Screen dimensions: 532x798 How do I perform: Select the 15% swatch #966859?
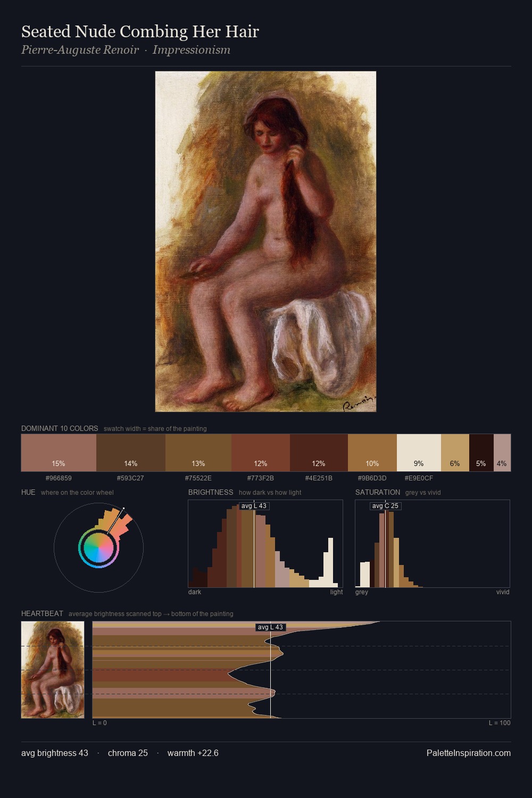pos(59,453)
